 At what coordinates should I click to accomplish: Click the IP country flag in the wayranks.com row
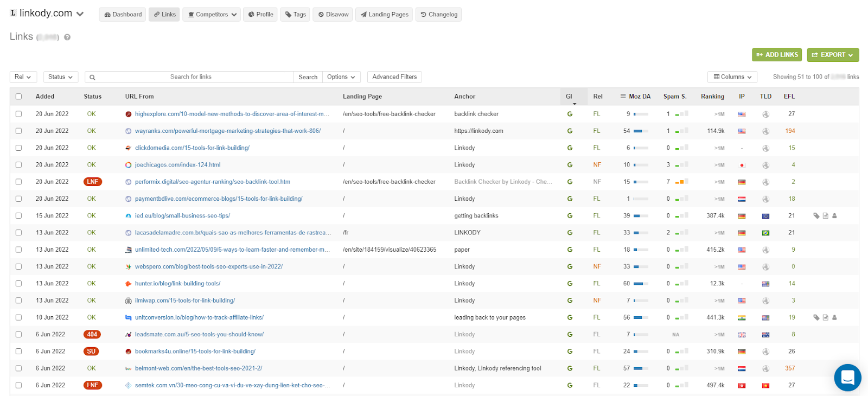coord(742,131)
